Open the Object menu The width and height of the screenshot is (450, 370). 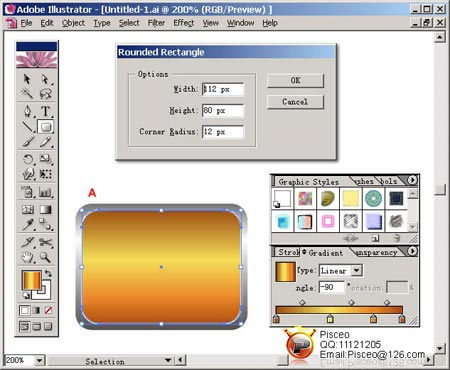click(73, 23)
